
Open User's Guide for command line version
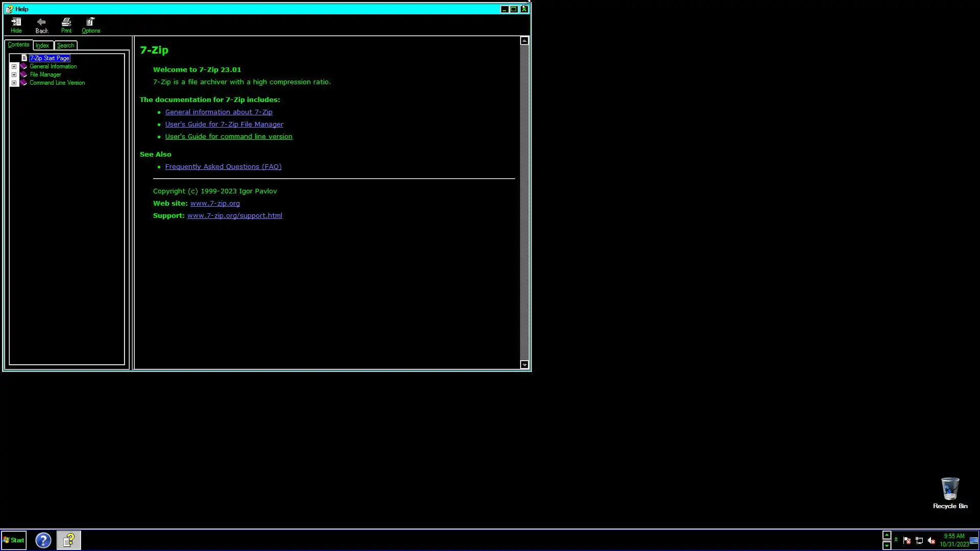pyautogui.click(x=228, y=136)
